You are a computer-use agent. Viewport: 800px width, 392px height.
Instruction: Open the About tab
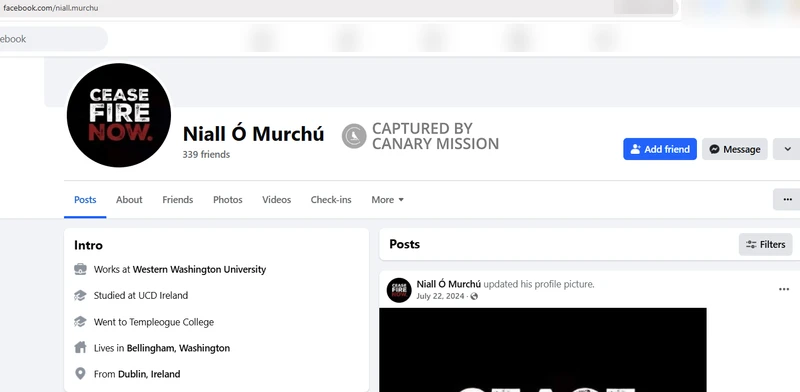click(x=129, y=200)
